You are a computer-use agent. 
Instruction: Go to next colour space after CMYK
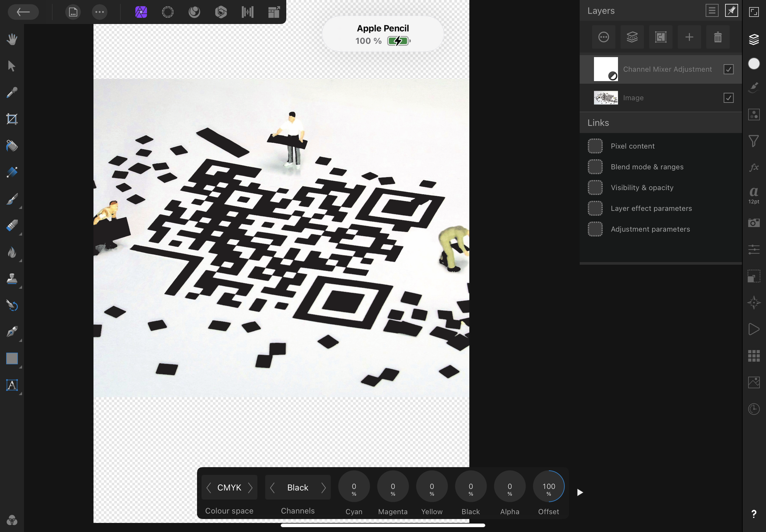[250, 488]
